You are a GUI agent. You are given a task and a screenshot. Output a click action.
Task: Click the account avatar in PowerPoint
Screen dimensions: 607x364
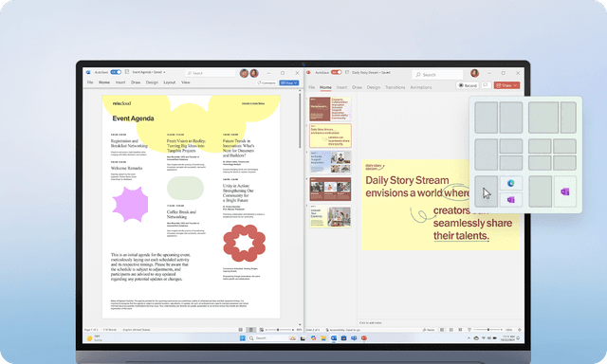474,73
